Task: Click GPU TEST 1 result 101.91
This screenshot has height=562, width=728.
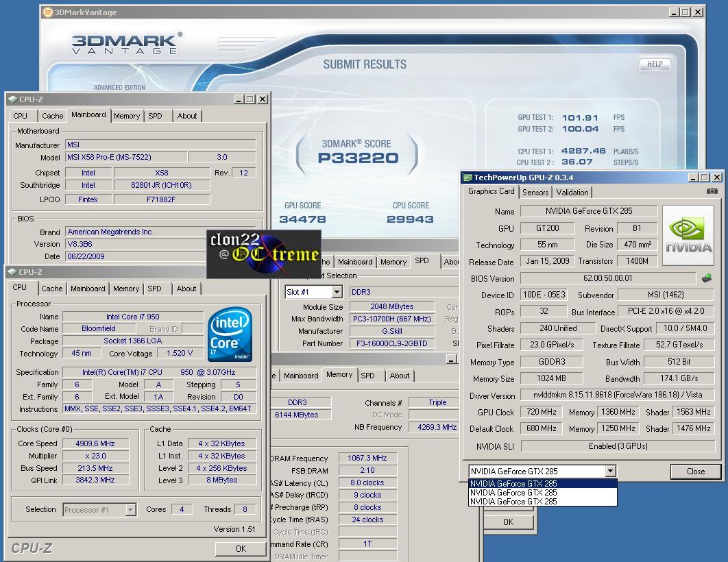Action: pyautogui.click(x=580, y=118)
